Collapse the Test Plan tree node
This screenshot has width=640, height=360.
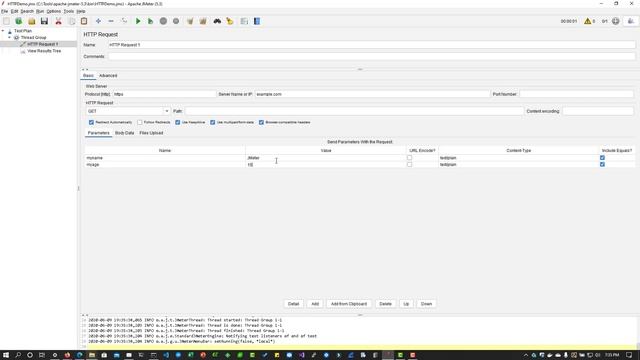pyautogui.click(x=3, y=31)
